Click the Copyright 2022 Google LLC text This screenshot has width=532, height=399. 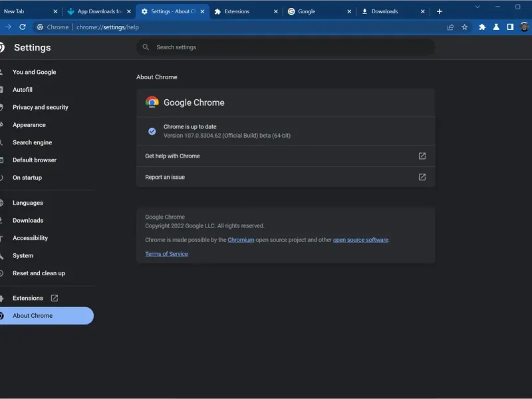click(205, 226)
